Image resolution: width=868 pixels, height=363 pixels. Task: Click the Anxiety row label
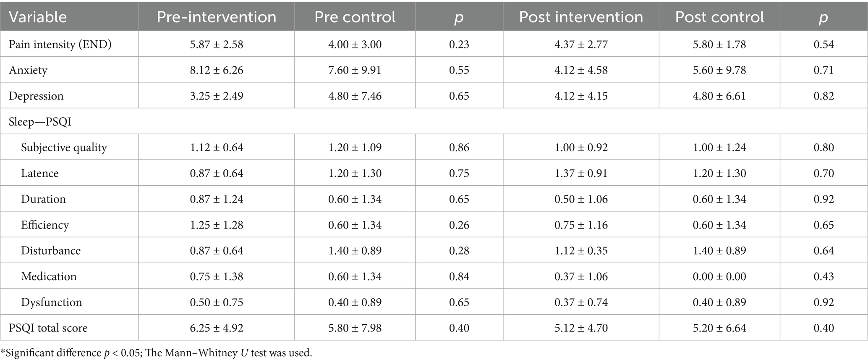click(x=28, y=70)
